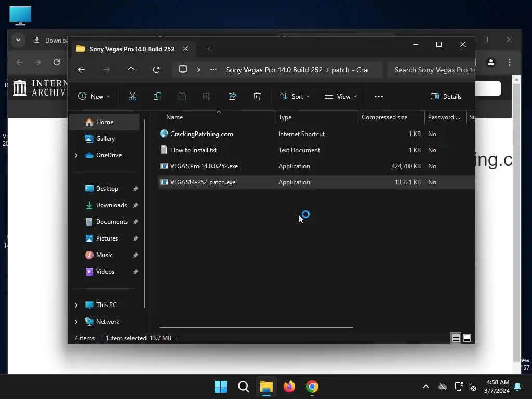
Task: Click the Rename icon in toolbar
Action: (207, 96)
